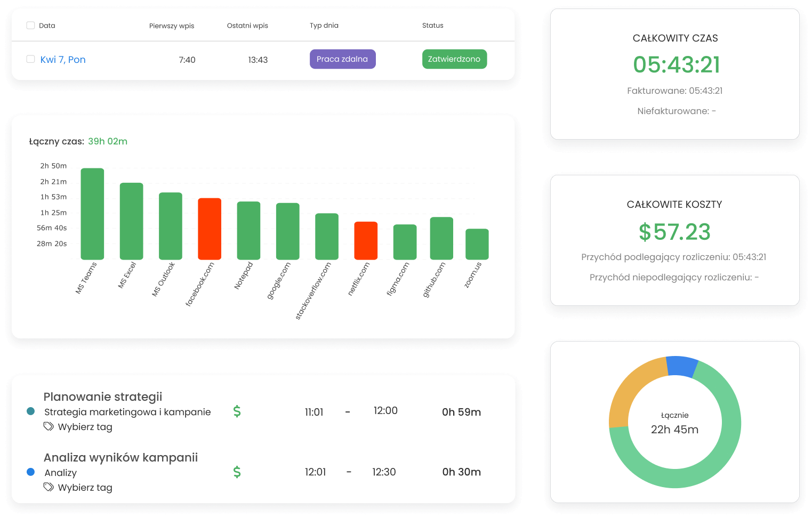Click blue project dot beside Analizy
The width and height of the screenshot is (812, 518).
(x=31, y=472)
